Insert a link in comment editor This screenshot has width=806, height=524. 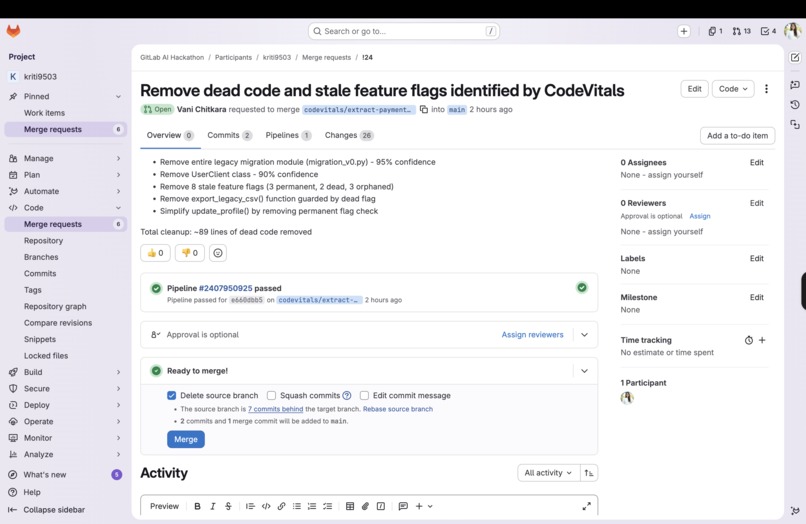pos(282,507)
